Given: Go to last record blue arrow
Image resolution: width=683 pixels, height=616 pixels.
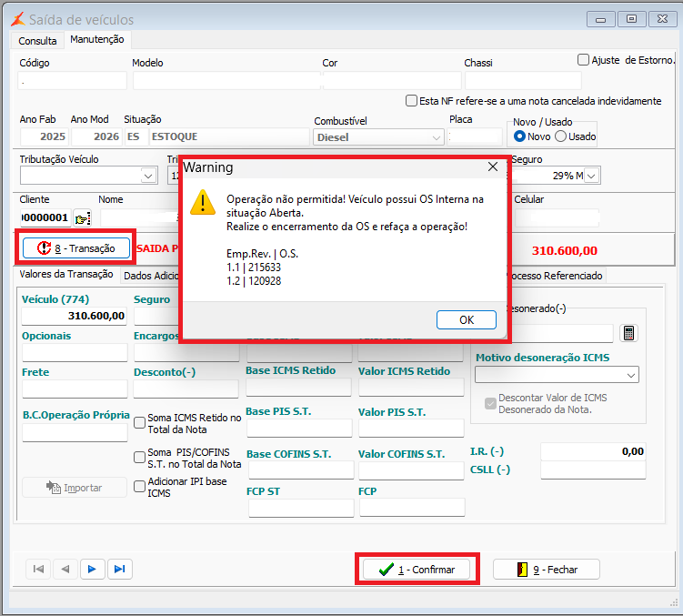Looking at the screenshot, I should (x=120, y=569).
